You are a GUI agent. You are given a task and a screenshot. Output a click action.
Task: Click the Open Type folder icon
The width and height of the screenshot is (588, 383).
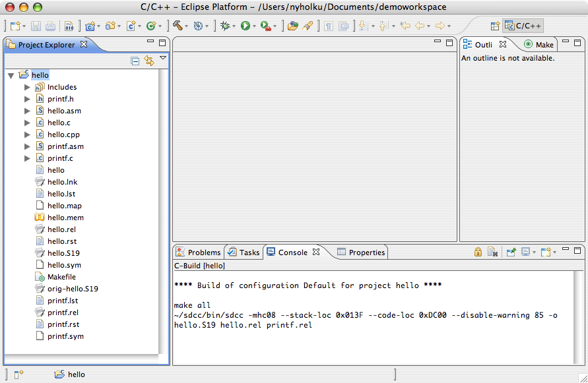pyautogui.click(x=293, y=26)
